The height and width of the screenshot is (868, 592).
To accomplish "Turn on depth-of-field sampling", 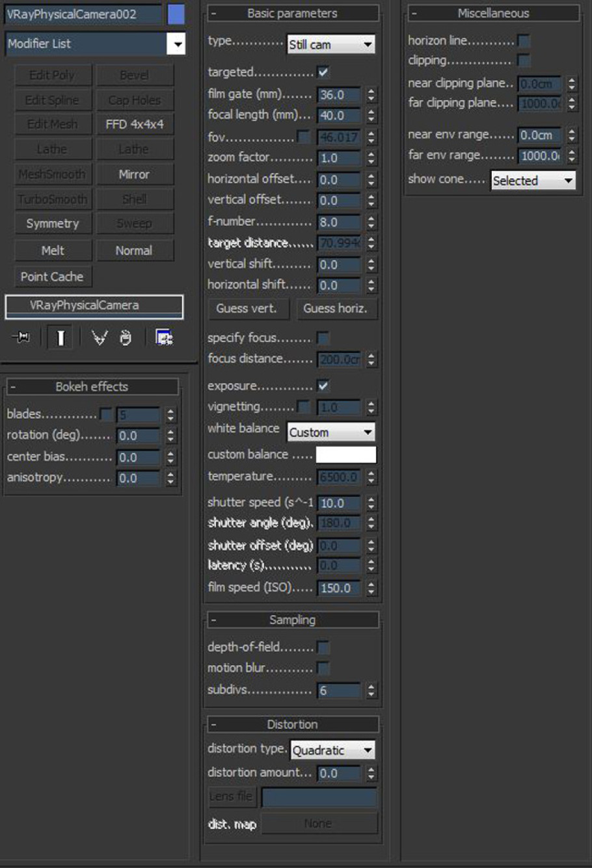I will [323, 648].
